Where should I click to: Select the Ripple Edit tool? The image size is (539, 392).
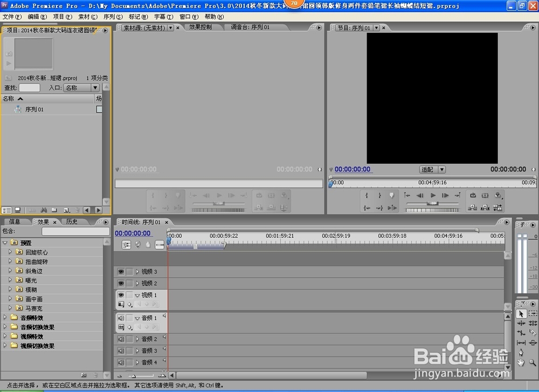[521, 323]
